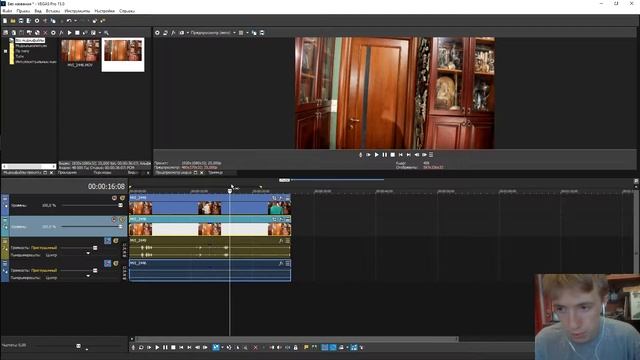
Task: Click the timeline horizontal scrollbar
Action: click(297, 339)
